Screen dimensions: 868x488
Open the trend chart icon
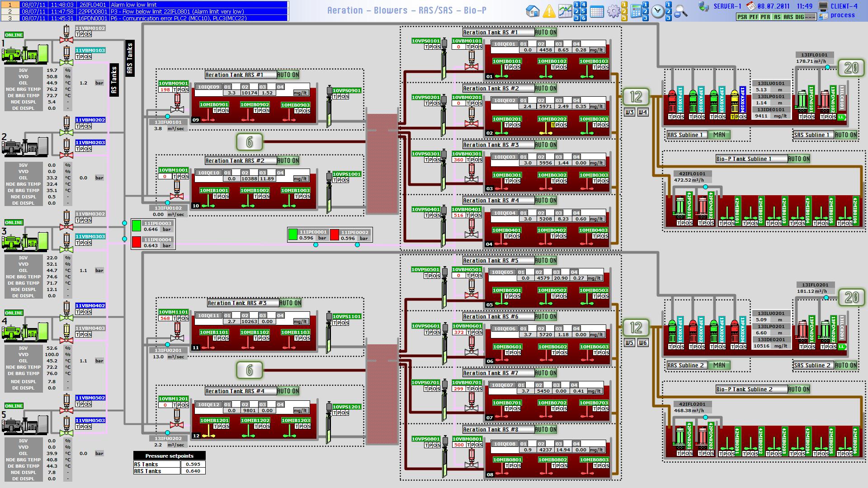[x=565, y=11]
